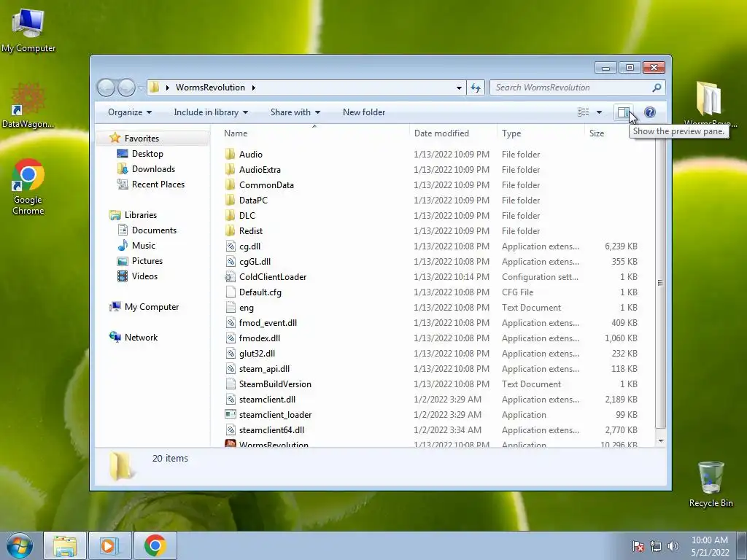Toggle the preview pane button

pos(623,112)
